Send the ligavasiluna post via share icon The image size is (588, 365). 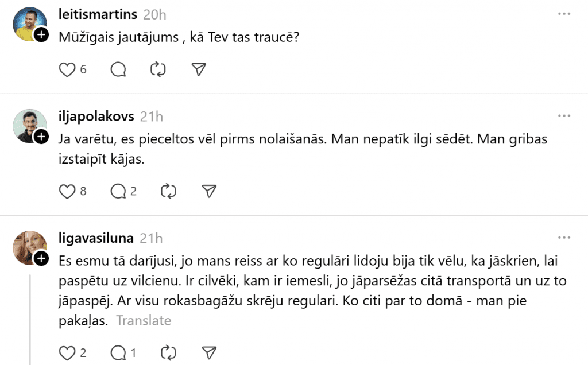pos(209,352)
